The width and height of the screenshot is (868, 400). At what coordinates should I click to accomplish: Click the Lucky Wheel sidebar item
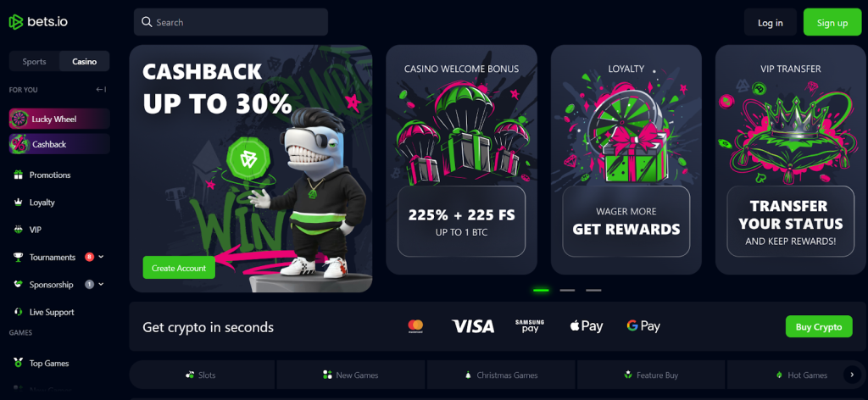59,119
